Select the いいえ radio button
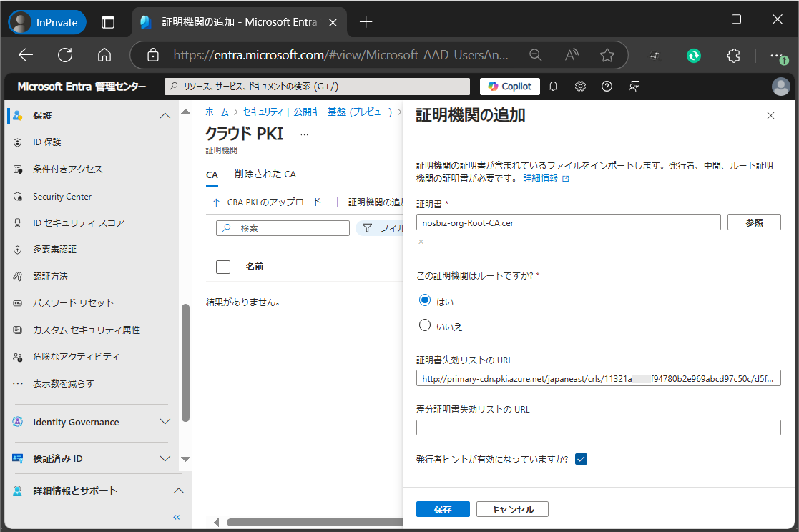Viewport: 799px width, 532px height. [425, 325]
